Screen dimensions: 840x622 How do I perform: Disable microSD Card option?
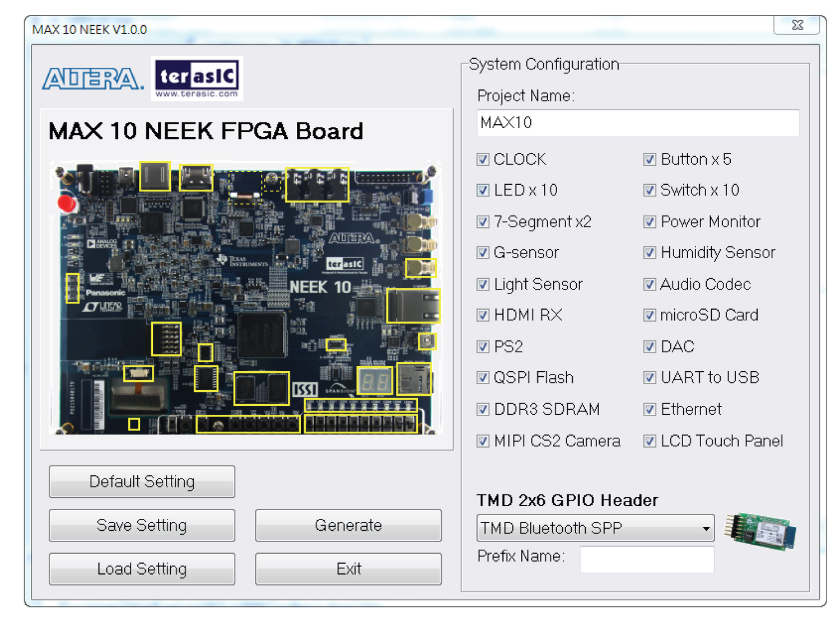pyautogui.click(x=650, y=315)
